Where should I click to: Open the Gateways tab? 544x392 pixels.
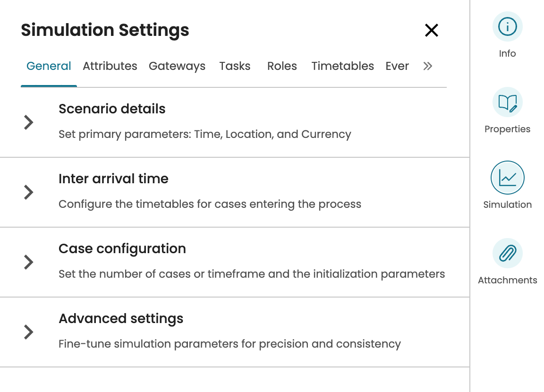point(177,66)
